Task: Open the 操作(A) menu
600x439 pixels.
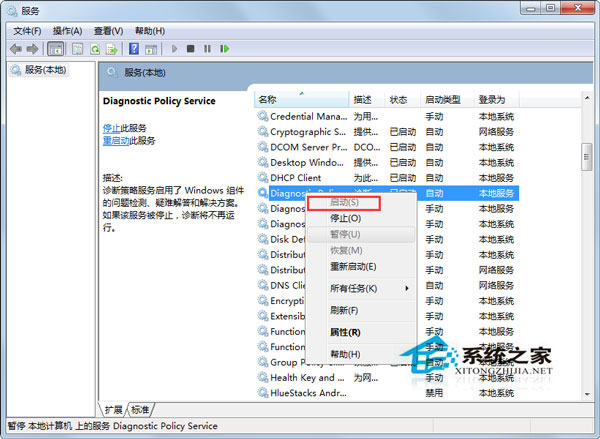Action: 67,31
